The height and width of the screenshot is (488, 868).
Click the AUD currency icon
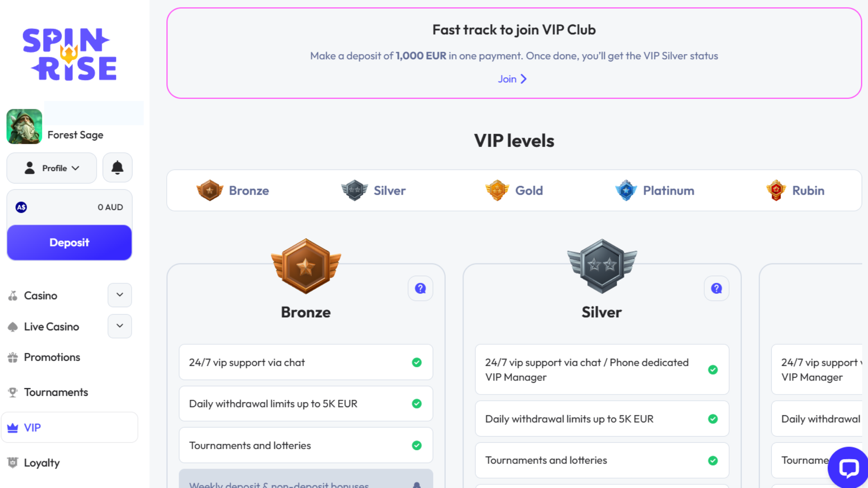pyautogui.click(x=21, y=207)
